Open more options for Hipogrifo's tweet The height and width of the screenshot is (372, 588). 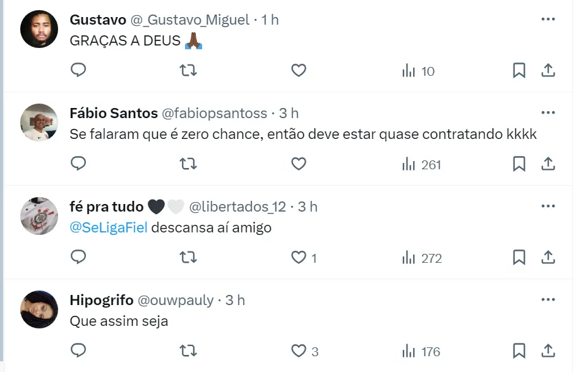tap(548, 300)
